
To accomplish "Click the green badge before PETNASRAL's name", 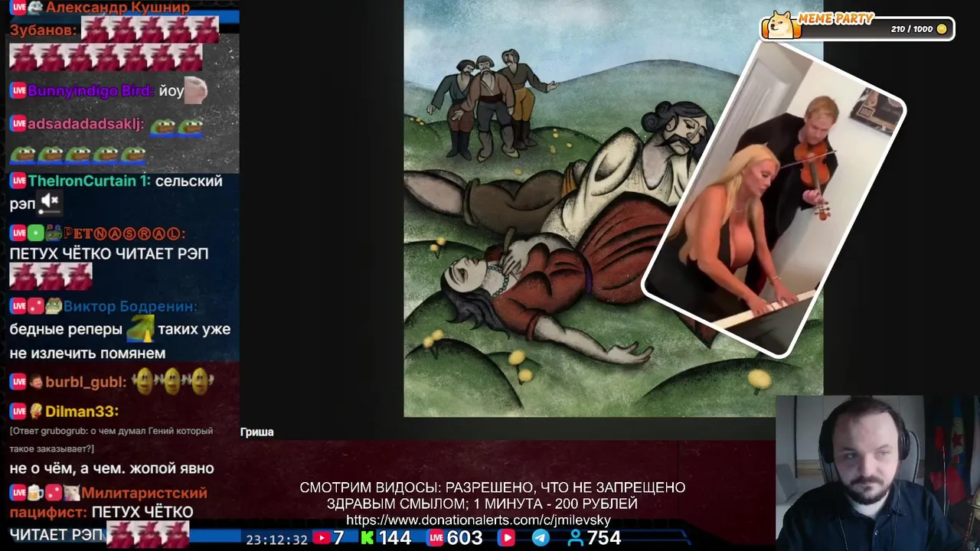I will point(36,233).
